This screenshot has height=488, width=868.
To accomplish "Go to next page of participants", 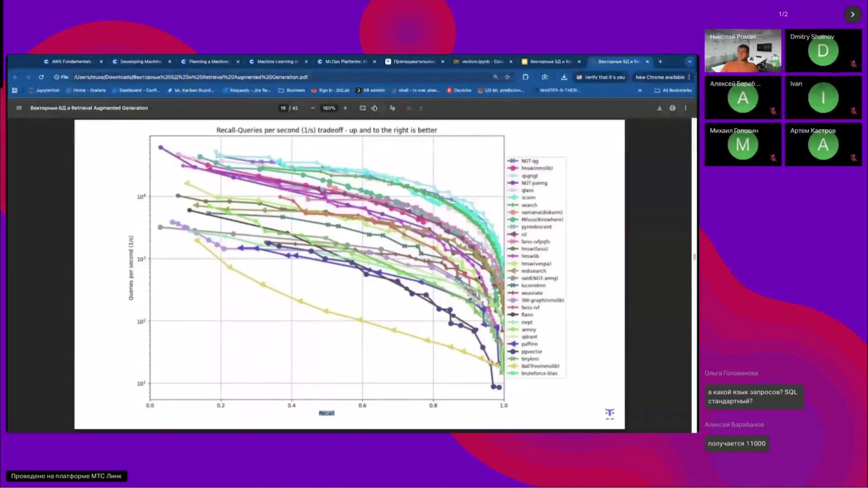I will pyautogui.click(x=853, y=14).
